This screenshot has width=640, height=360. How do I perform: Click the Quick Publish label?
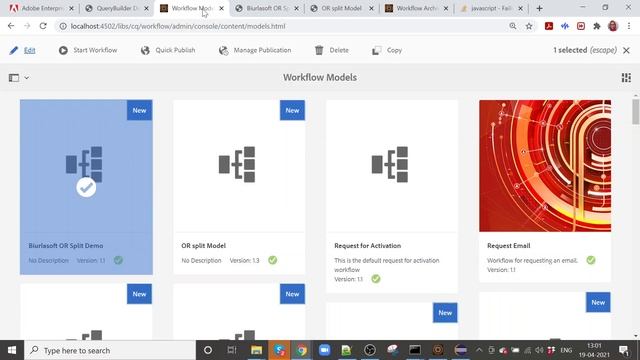click(175, 50)
